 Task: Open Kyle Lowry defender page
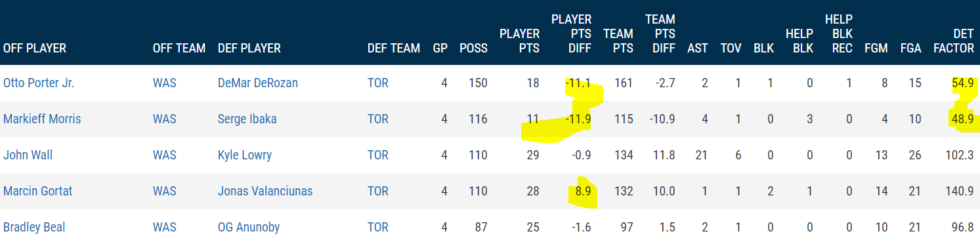click(x=245, y=155)
